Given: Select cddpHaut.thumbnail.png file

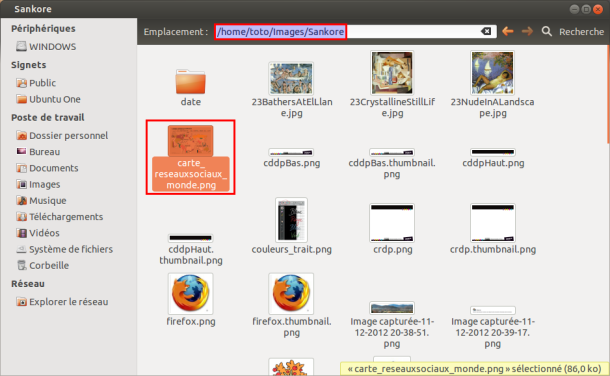Looking at the screenshot, I should (191, 250).
